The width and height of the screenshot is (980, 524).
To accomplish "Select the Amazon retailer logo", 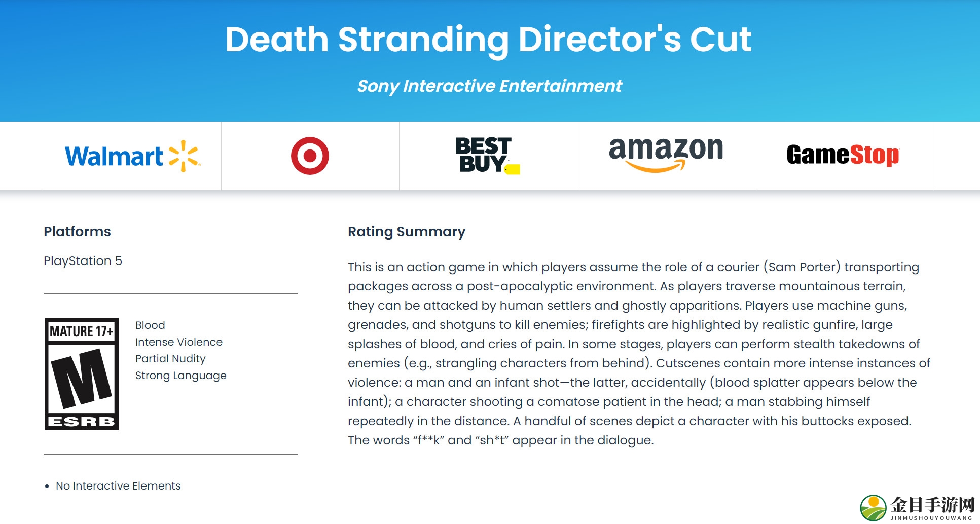I will click(666, 155).
